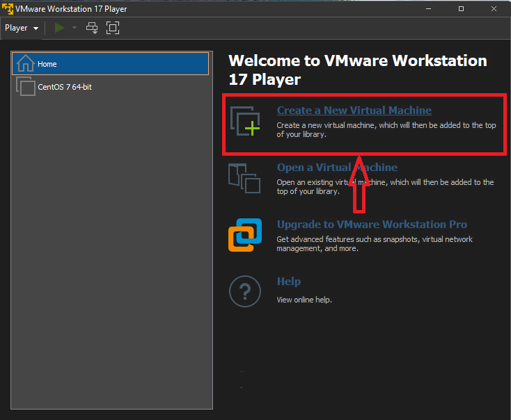Click the question mark Help icon

point(244,291)
